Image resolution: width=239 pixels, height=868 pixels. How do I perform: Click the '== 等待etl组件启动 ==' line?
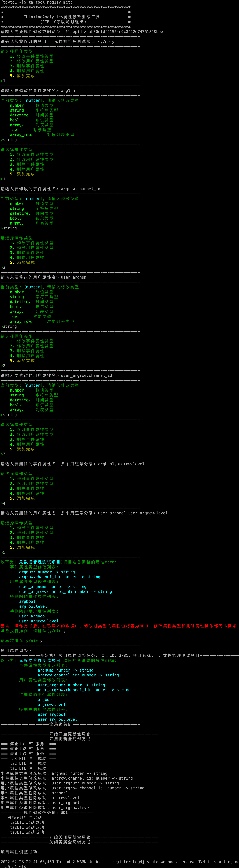[25, 818]
